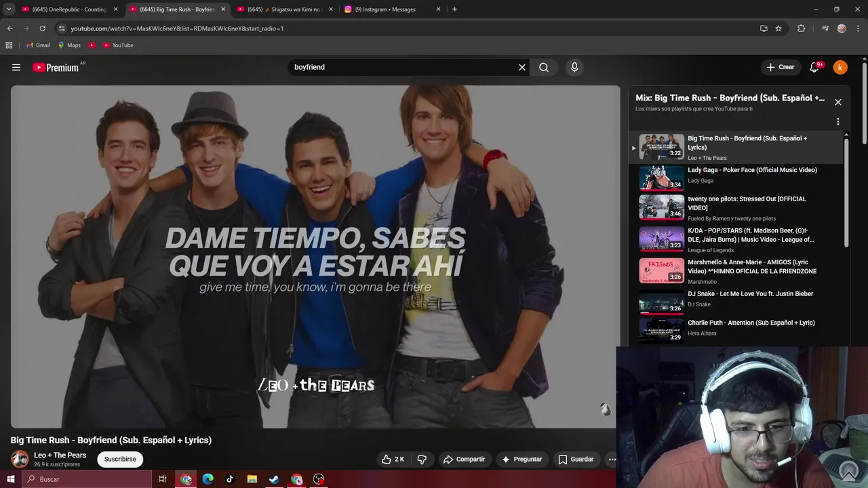Open the Crear upload menu
The image size is (868, 488).
[x=780, y=67]
